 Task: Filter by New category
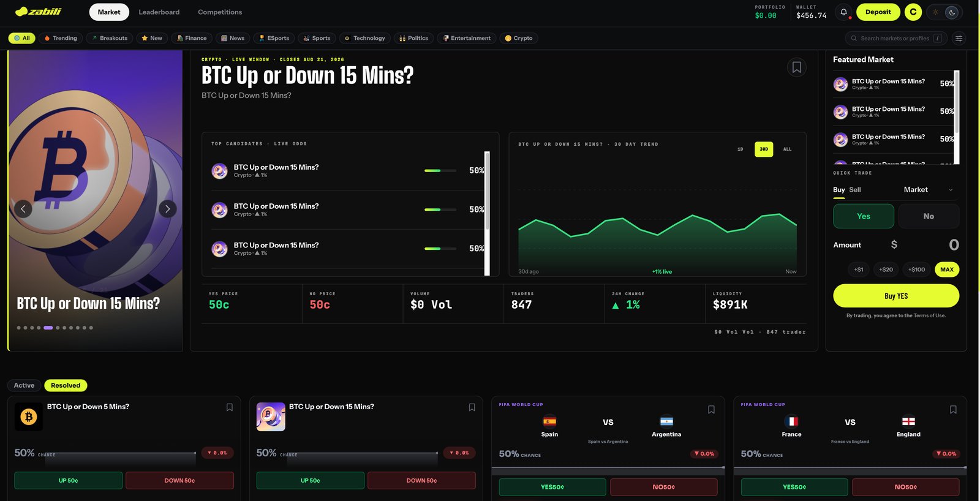tap(152, 38)
